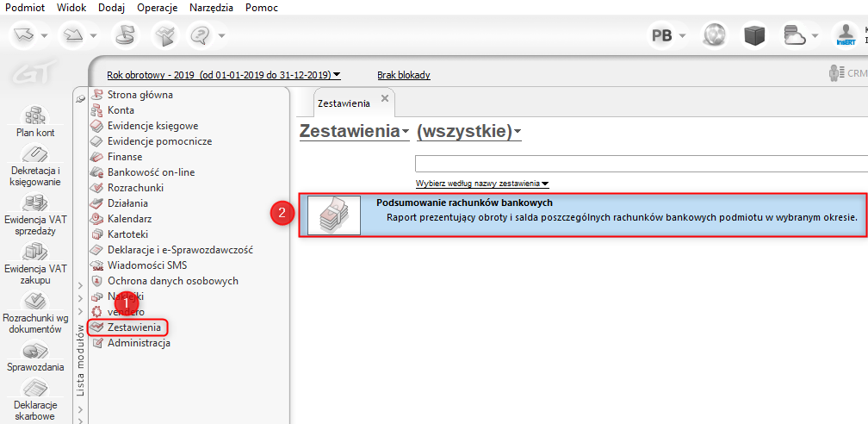Close the Zestawienia tab
Image resolution: width=868 pixels, height=424 pixels.
coord(385,98)
